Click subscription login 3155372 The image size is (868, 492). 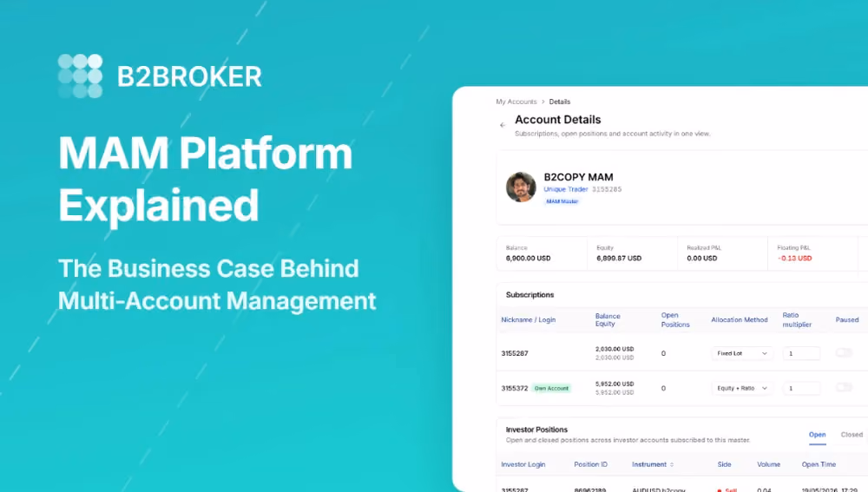coord(514,388)
